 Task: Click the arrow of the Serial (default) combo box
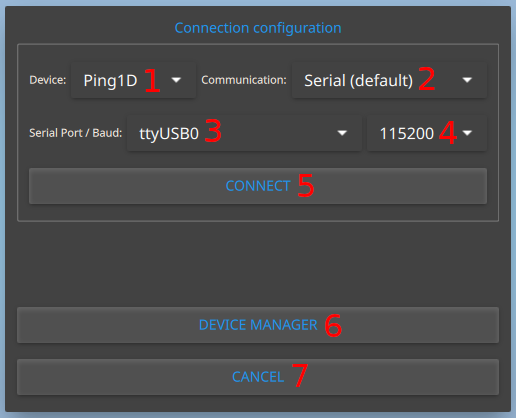tap(467, 80)
